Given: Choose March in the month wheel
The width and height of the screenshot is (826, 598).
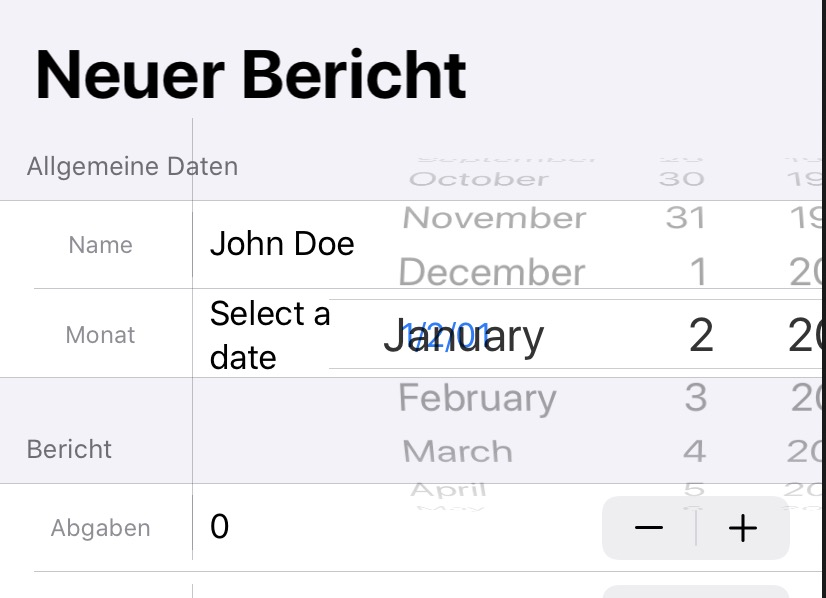Looking at the screenshot, I should (458, 450).
